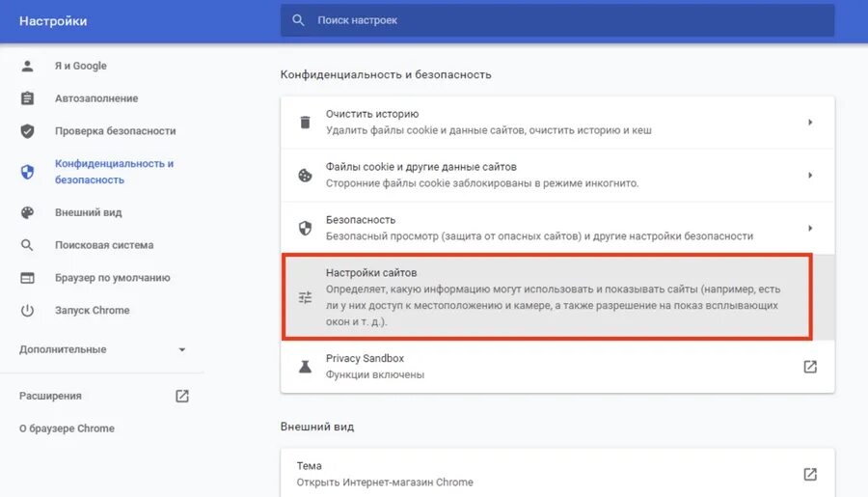
Task: Click the Безопасный просмотр description text
Action: point(539,236)
